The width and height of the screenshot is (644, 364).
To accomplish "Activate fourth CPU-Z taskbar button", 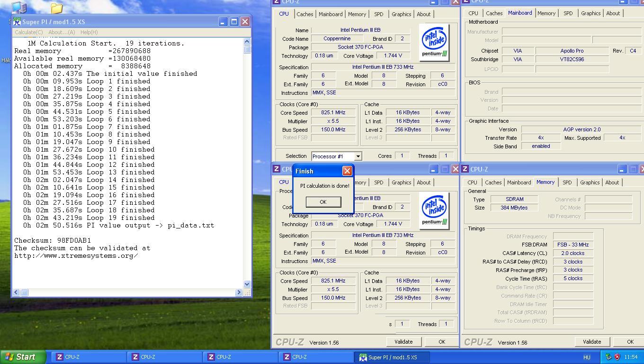I will pyautogui.click(x=316, y=357).
